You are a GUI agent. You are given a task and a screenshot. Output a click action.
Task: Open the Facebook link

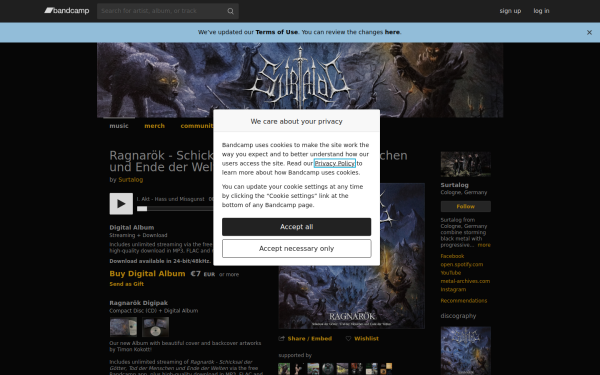pos(452,256)
